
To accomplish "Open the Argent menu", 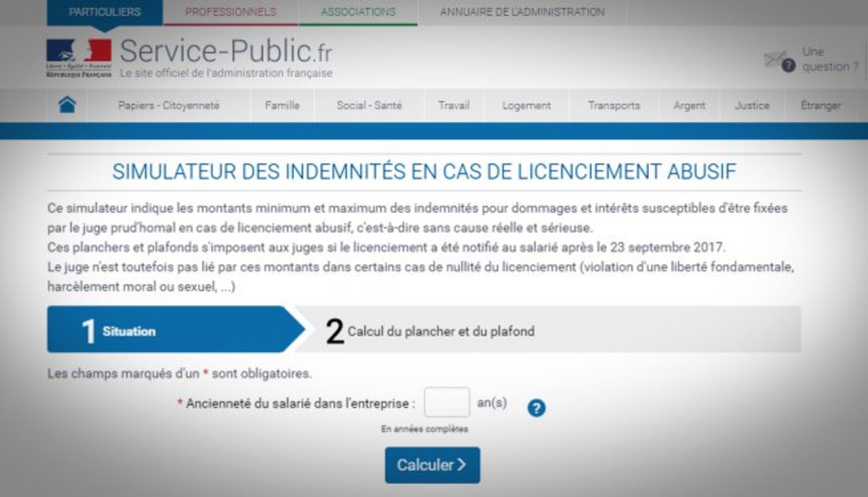I will click(689, 105).
